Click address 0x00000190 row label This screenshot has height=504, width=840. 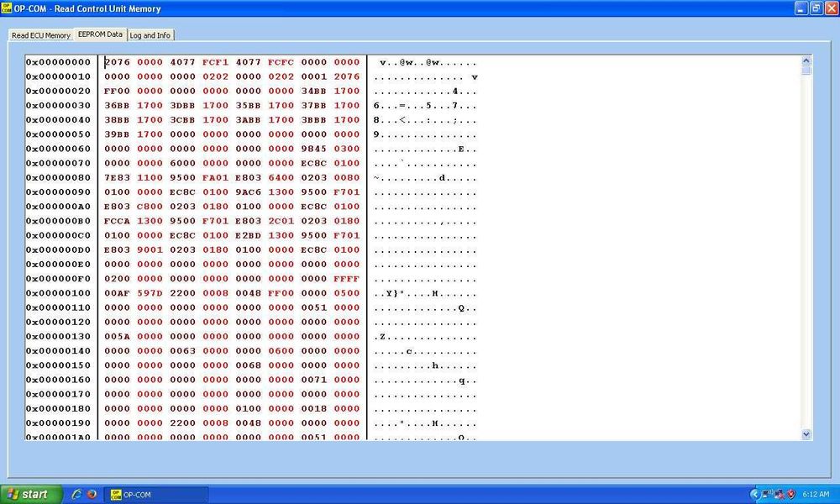[x=59, y=423]
